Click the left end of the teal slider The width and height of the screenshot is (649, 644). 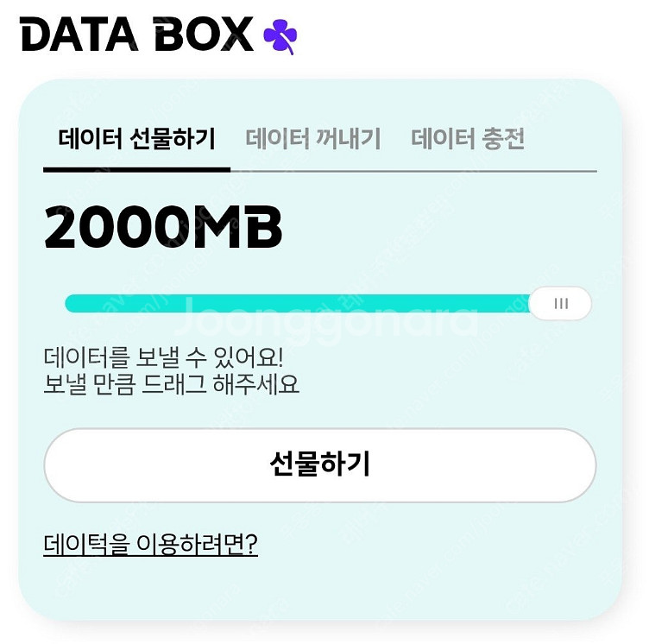click(72, 304)
